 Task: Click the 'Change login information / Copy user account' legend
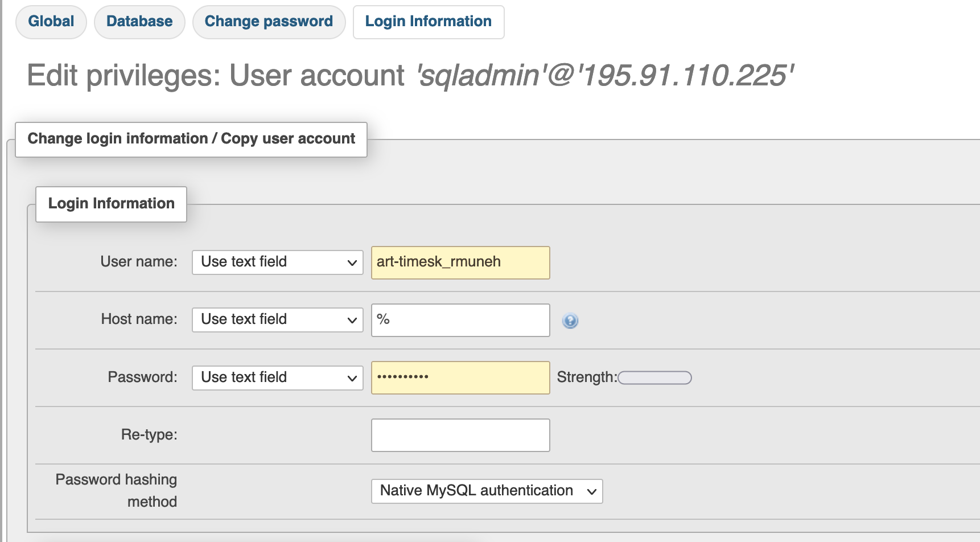191,139
